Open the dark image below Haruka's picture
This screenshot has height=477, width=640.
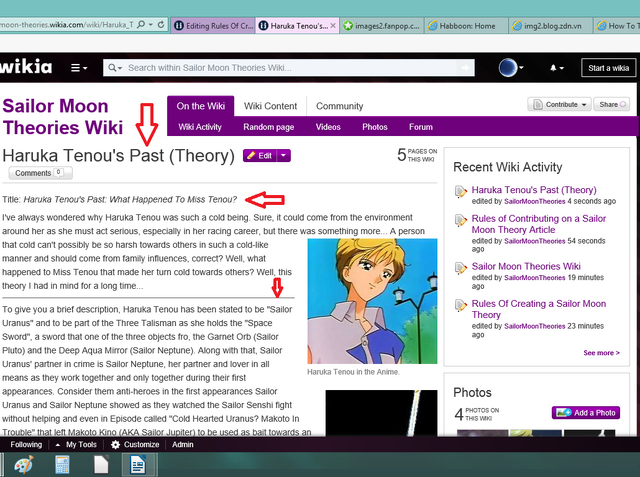pos(381,413)
